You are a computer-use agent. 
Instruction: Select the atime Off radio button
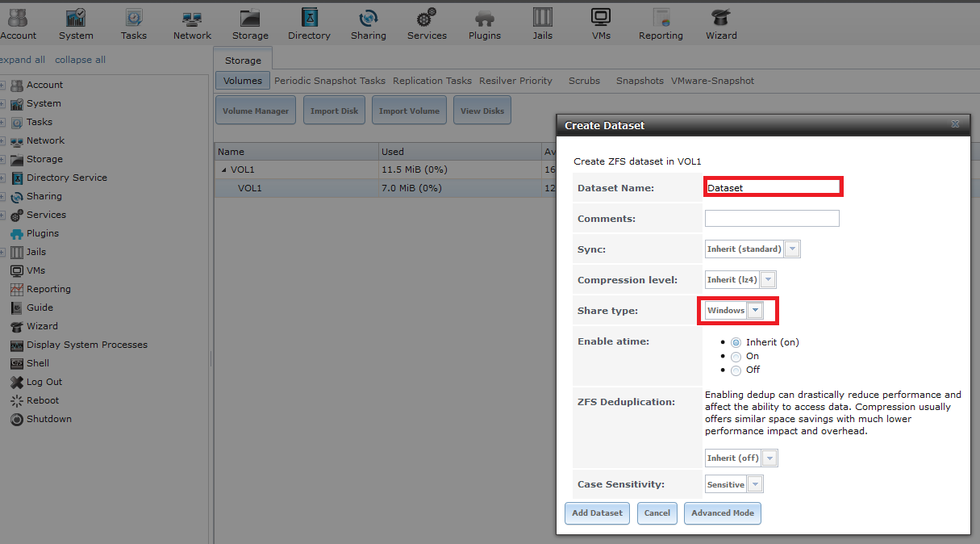pos(736,370)
